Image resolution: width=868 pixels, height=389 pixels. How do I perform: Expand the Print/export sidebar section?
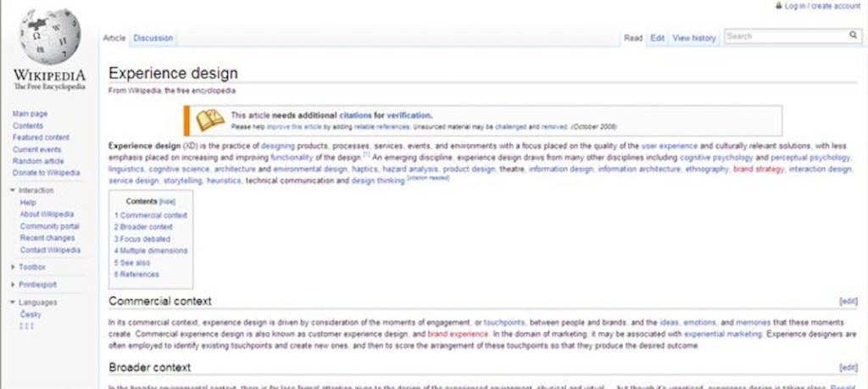tap(13, 285)
